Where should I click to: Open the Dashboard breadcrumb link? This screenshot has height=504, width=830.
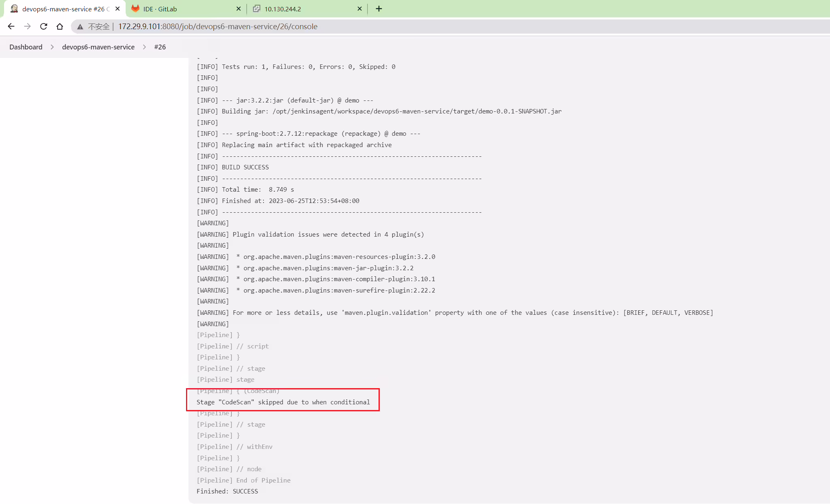point(26,47)
